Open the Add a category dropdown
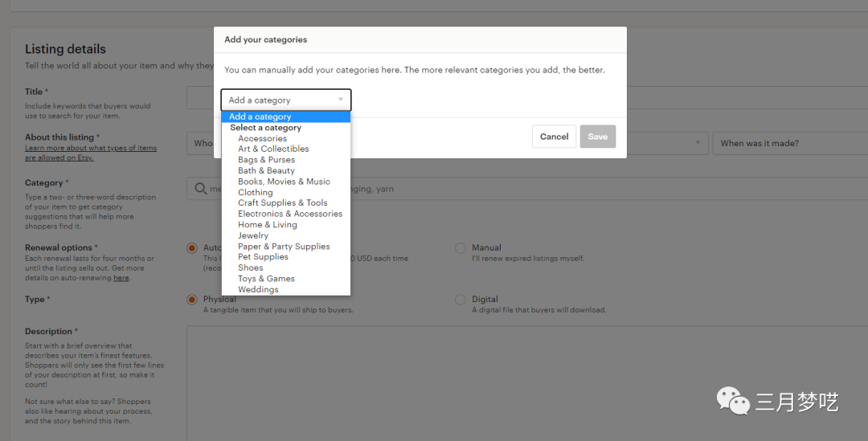The image size is (868, 441). coord(285,100)
